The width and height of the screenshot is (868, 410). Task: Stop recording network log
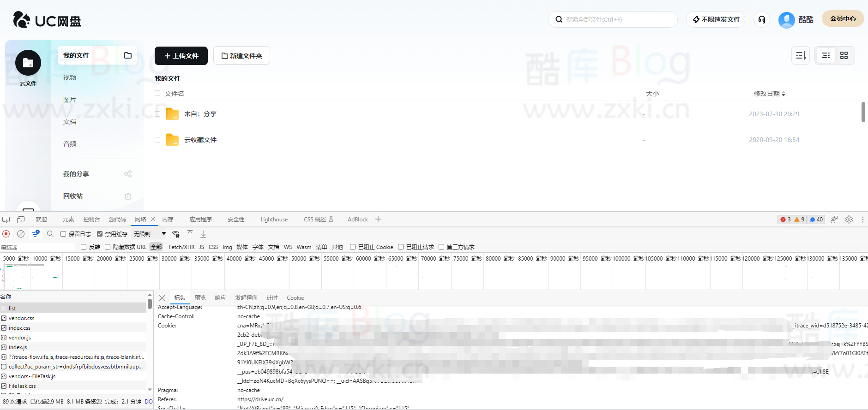tap(6, 234)
